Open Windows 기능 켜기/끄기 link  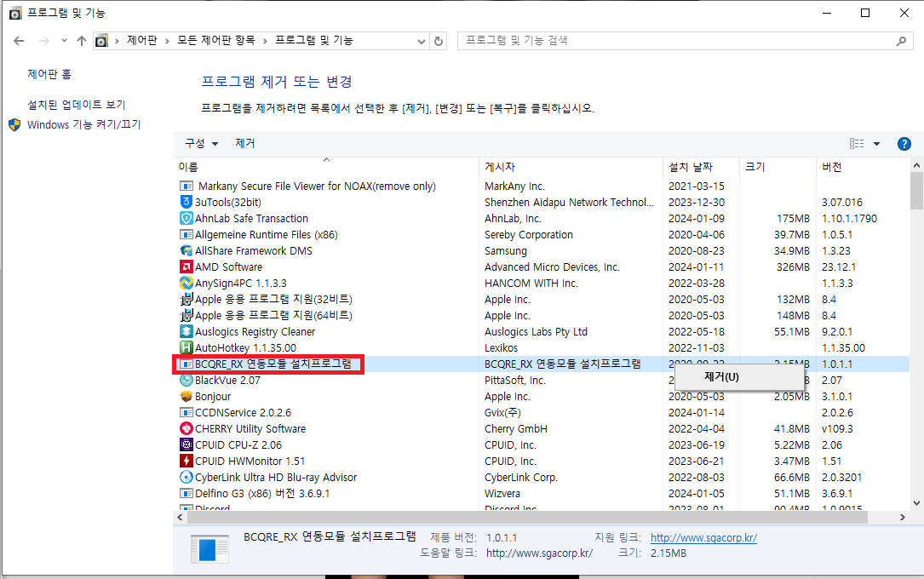83,125
